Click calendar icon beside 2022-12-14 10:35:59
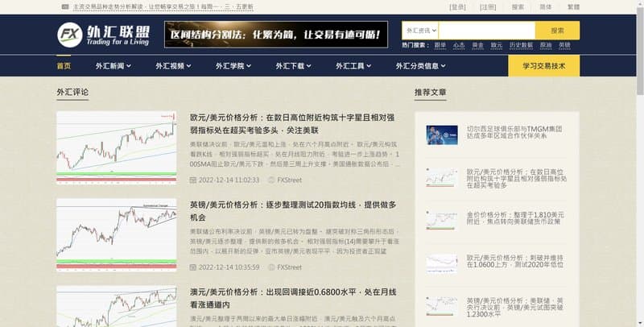Screen dimensions: 644x327 click(x=193, y=267)
